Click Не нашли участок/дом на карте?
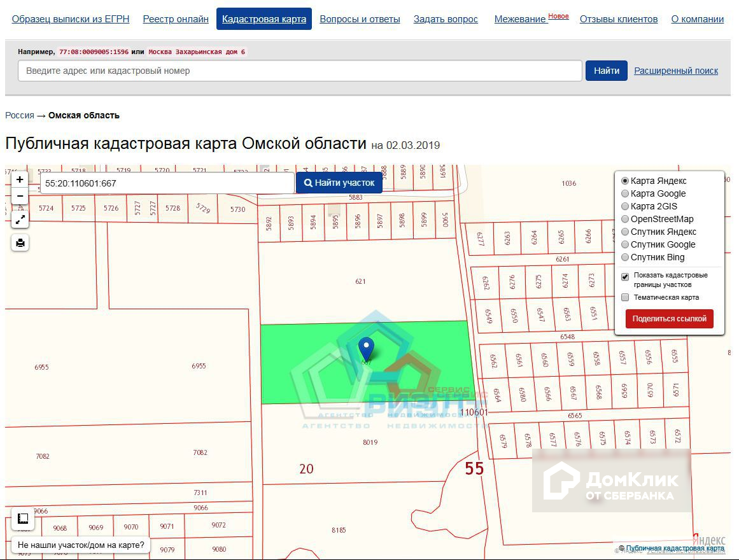The height and width of the screenshot is (560, 739). click(x=81, y=545)
